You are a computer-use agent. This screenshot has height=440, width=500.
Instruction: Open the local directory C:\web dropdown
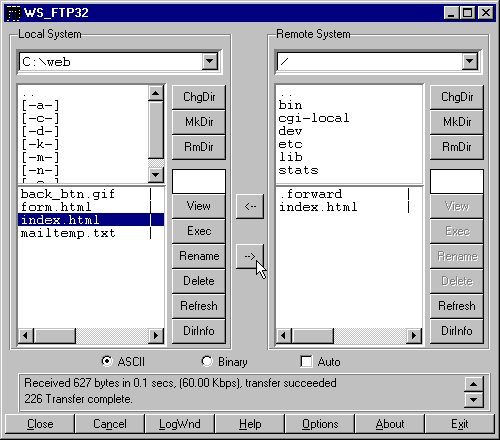coord(210,61)
